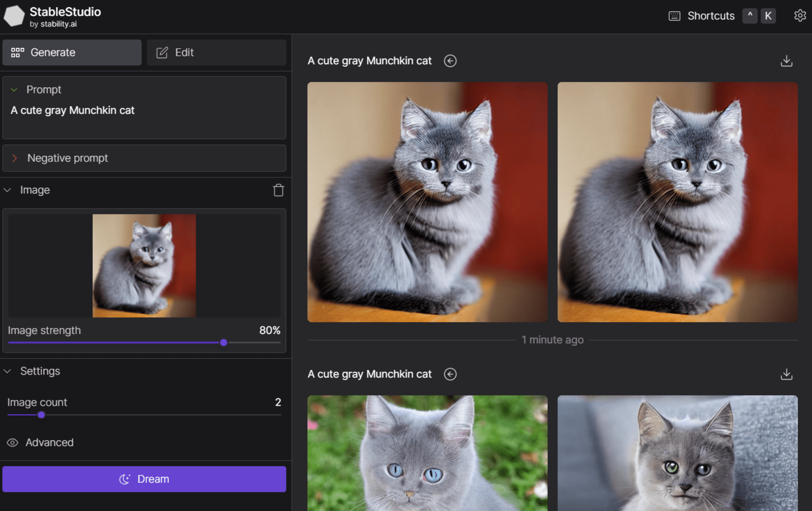Viewport: 812px width, 511px height.
Task: Click the 80% image strength value
Action: [270, 330]
